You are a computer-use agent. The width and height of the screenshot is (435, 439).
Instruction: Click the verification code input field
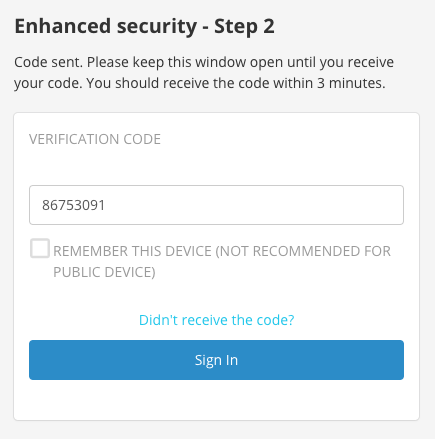pos(216,205)
